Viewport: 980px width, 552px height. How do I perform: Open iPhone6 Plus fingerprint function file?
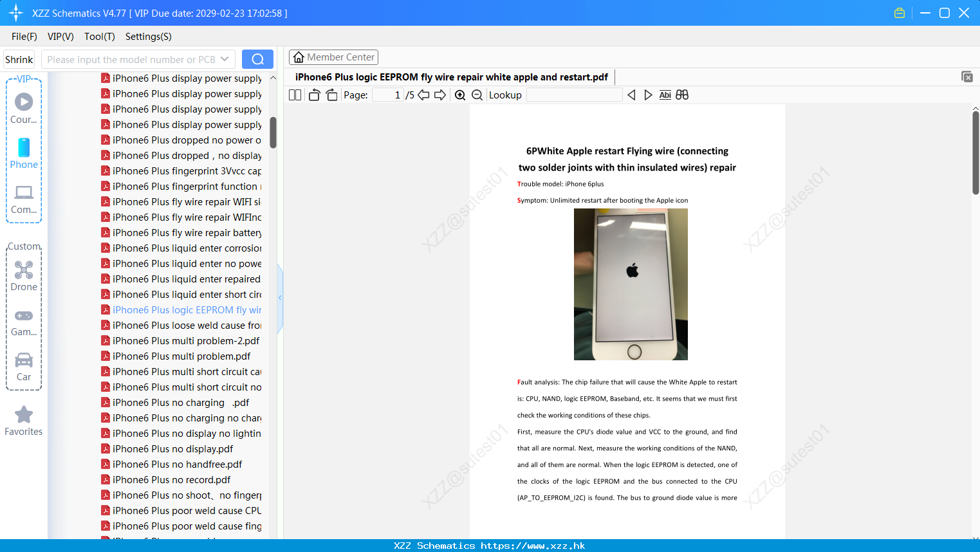pos(181,187)
